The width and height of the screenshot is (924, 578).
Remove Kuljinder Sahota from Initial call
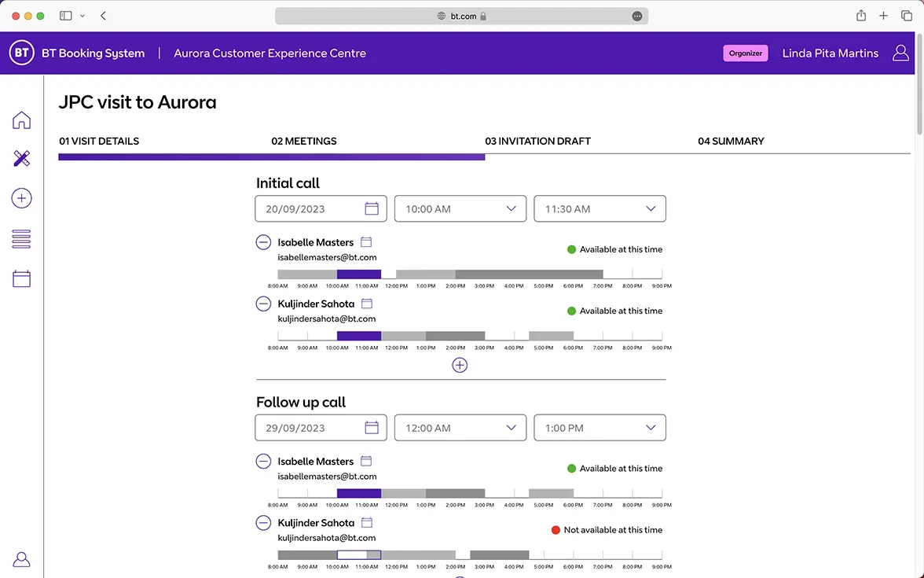tap(264, 304)
